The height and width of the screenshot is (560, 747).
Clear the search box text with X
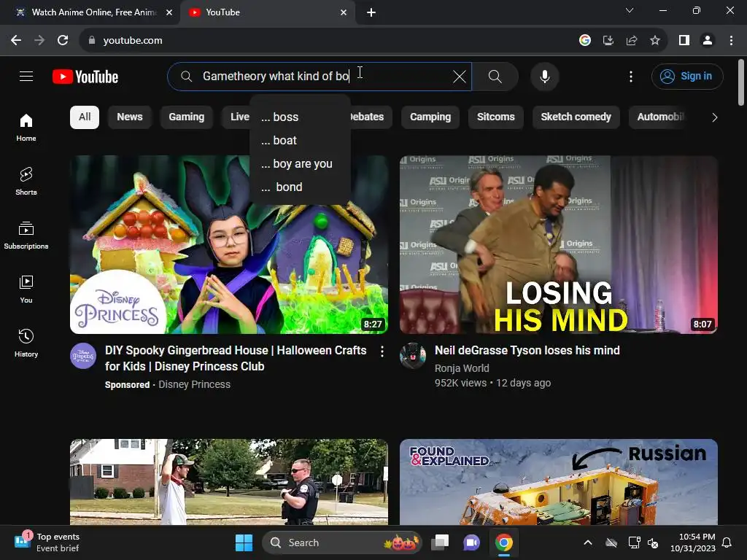click(x=460, y=77)
